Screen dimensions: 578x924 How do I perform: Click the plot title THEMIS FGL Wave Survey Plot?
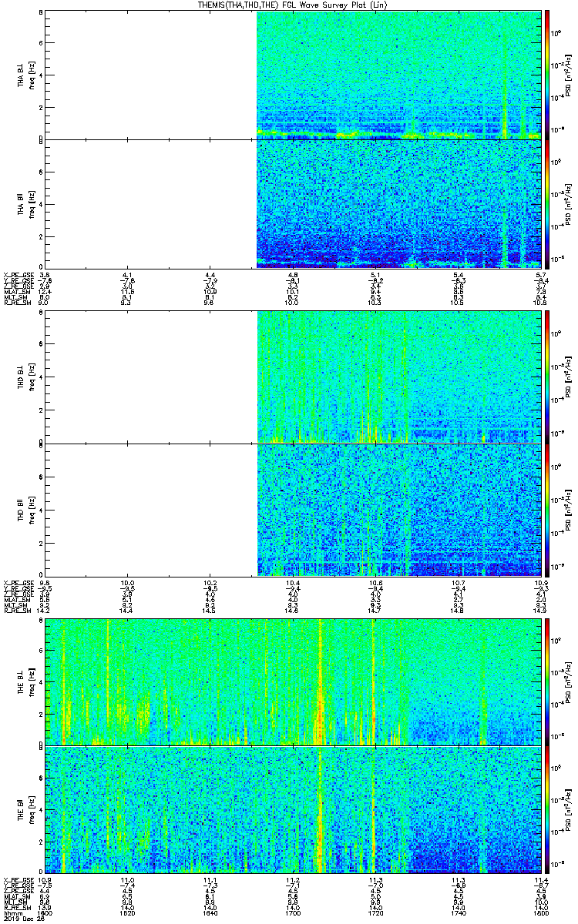(292, 5)
